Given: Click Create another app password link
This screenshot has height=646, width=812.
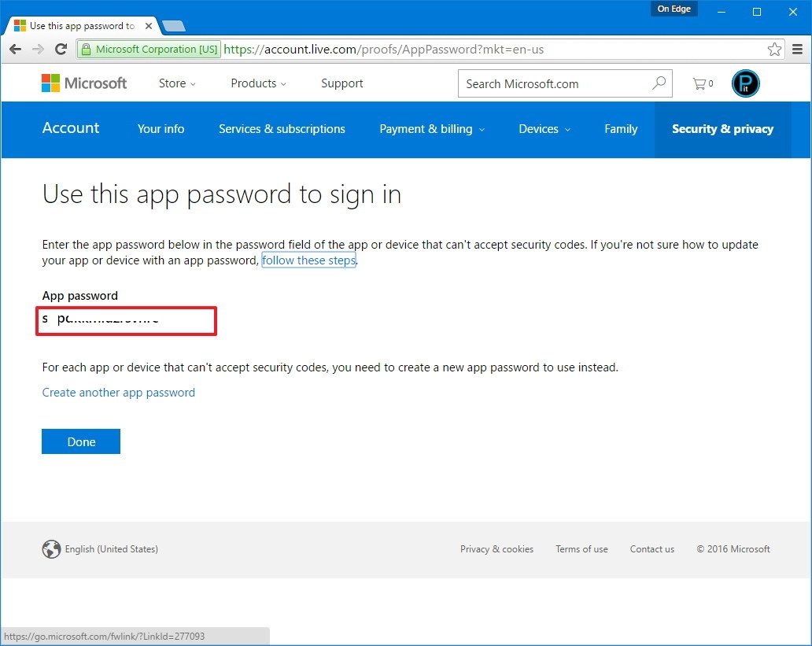Looking at the screenshot, I should [x=119, y=392].
